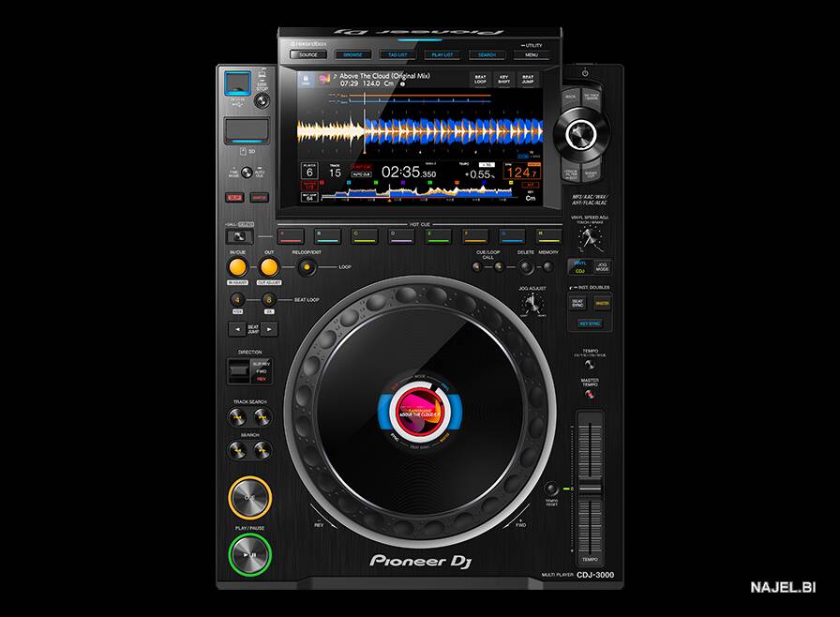Screen dimensions: 840x617
Task: Enable KEY SYNC
Action: pyautogui.click(x=590, y=324)
